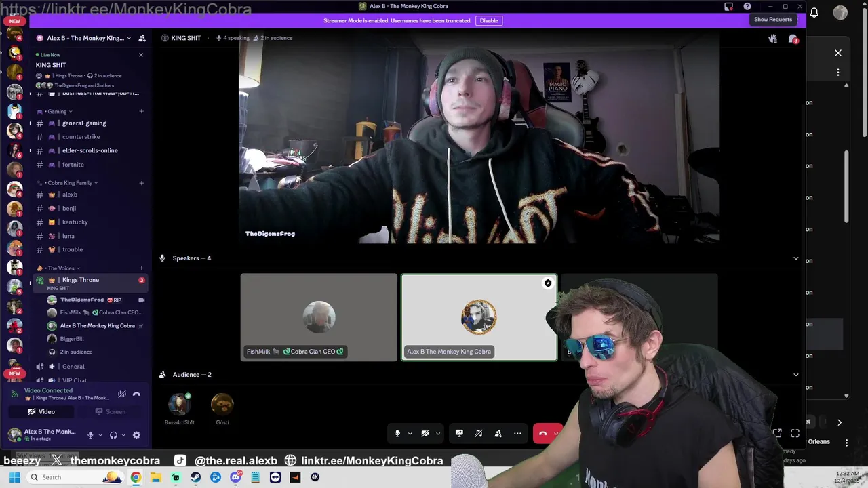
Task: Select FishMilk in voice list
Action: [95, 312]
